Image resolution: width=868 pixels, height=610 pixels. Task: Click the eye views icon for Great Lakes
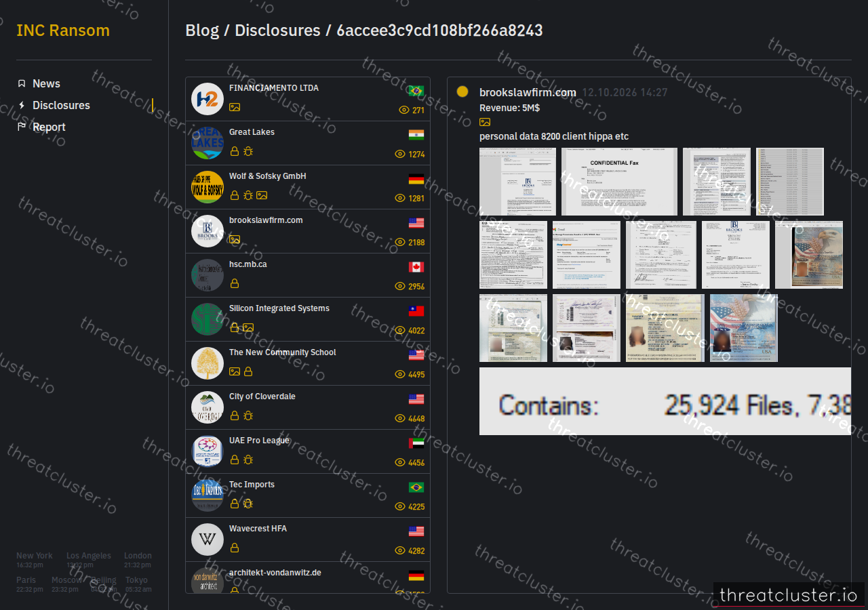pos(400,154)
